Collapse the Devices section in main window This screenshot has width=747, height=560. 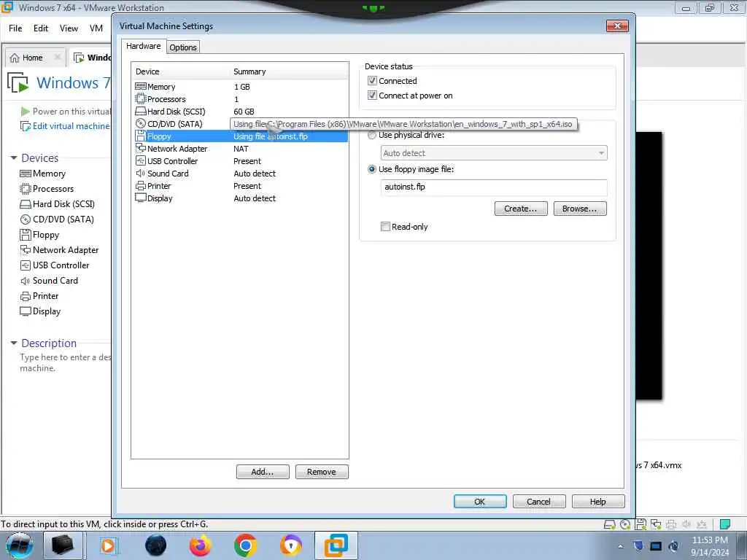click(14, 157)
